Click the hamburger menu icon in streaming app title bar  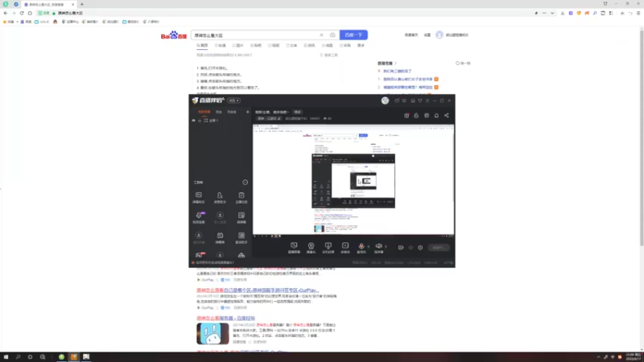427,101
